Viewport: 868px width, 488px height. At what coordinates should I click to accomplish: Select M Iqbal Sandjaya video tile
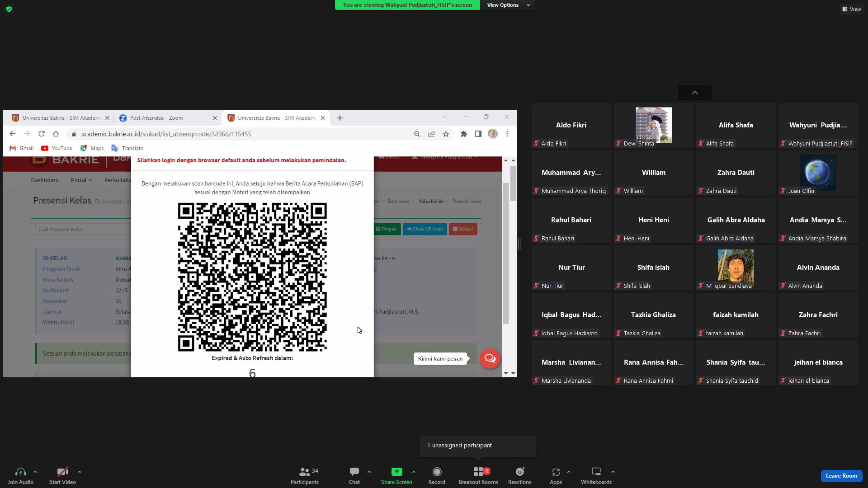click(x=736, y=267)
